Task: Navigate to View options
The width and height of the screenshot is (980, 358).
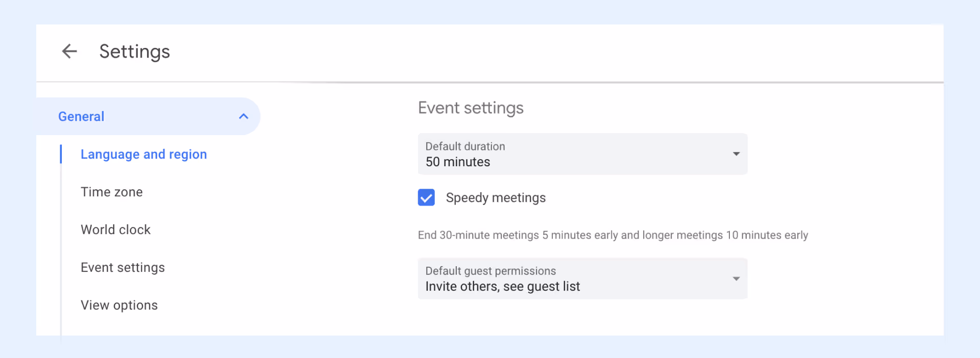Action: click(x=119, y=305)
